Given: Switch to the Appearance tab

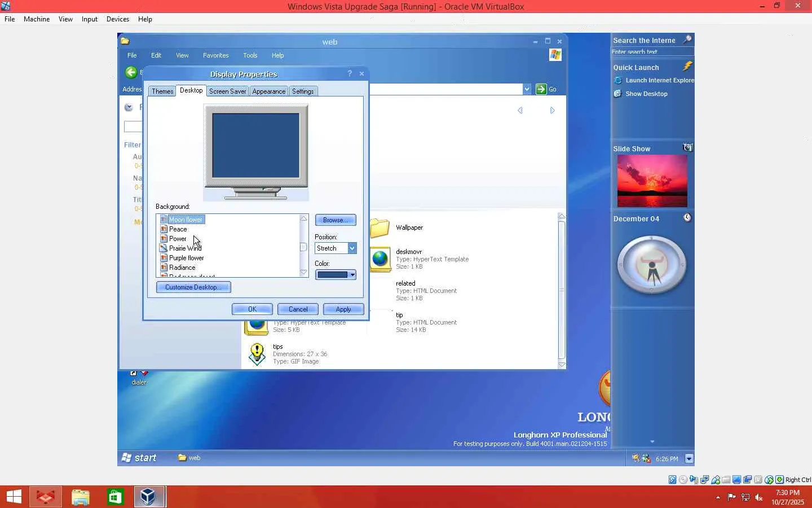Looking at the screenshot, I should pyautogui.click(x=269, y=91).
